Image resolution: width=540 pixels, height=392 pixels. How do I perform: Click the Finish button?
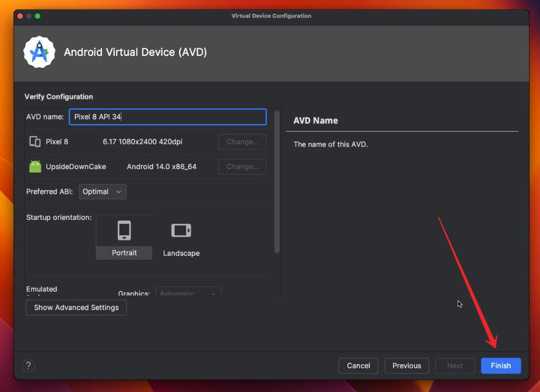501,365
